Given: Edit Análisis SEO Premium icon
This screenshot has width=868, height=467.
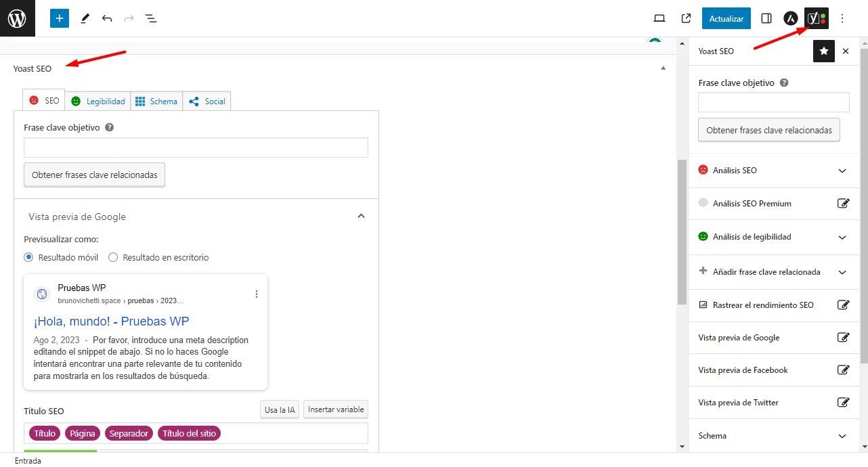Looking at the screenshot, I should pos(843,203).
